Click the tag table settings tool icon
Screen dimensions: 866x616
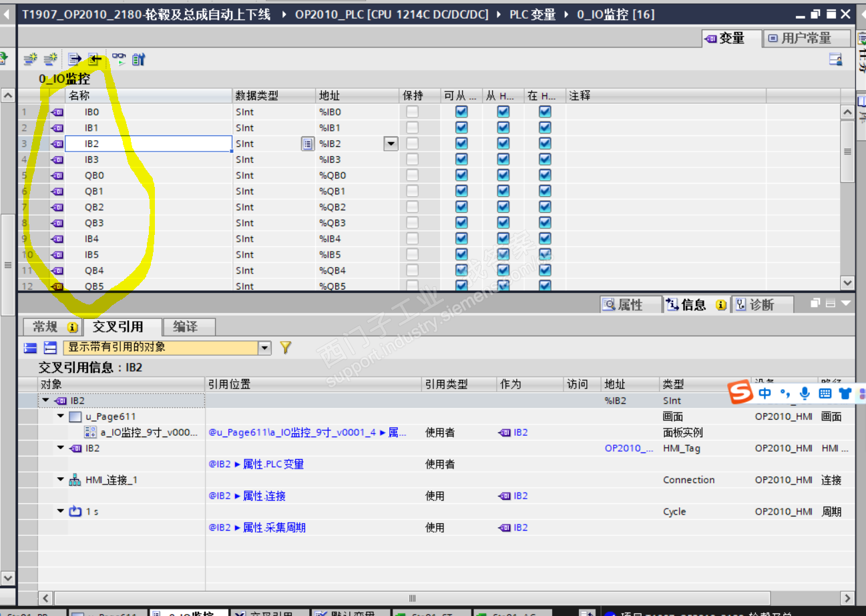pos(138,59)
